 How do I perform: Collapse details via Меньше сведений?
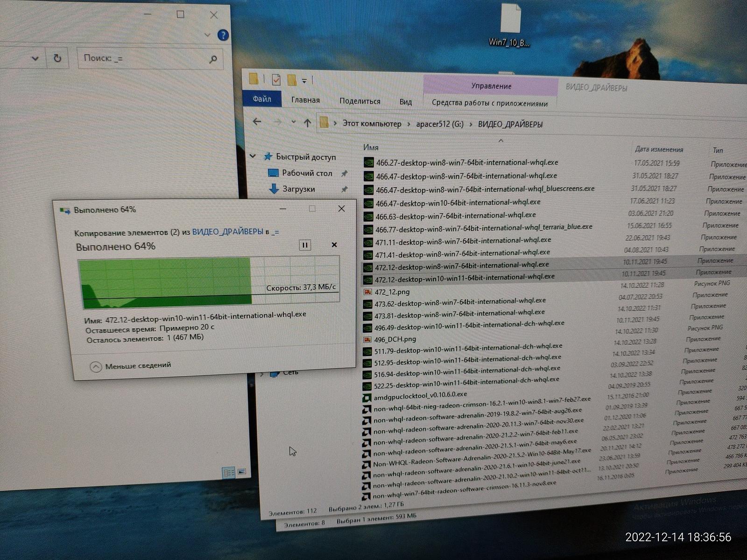click(130, 366)
